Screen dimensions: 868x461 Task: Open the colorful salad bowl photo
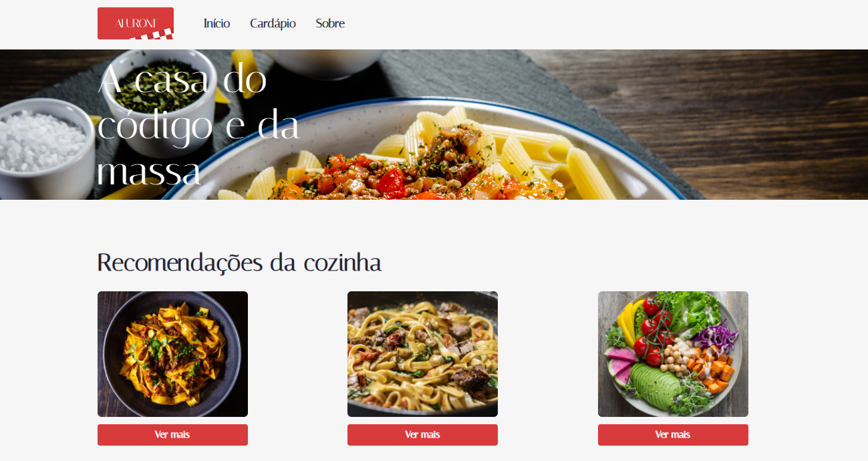673,354
